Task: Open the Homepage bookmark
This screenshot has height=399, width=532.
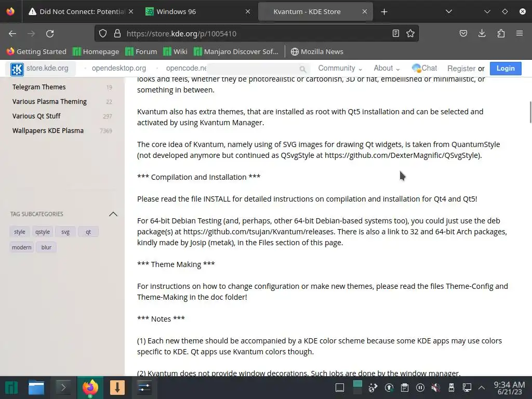Action: [96, 51]
